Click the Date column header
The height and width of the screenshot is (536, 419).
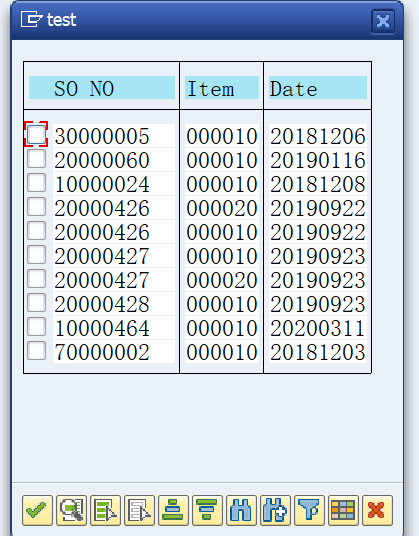click(x=318, y=88)
